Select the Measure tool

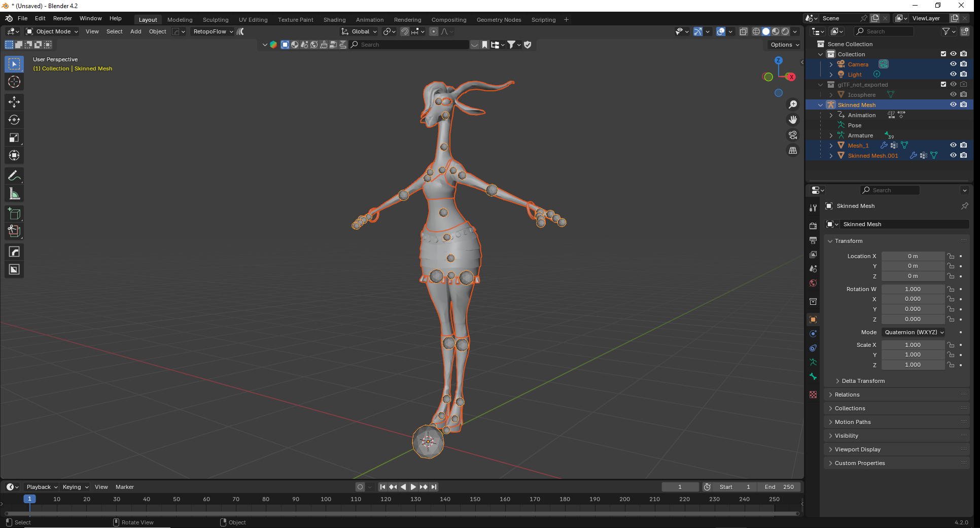point(14,194)
